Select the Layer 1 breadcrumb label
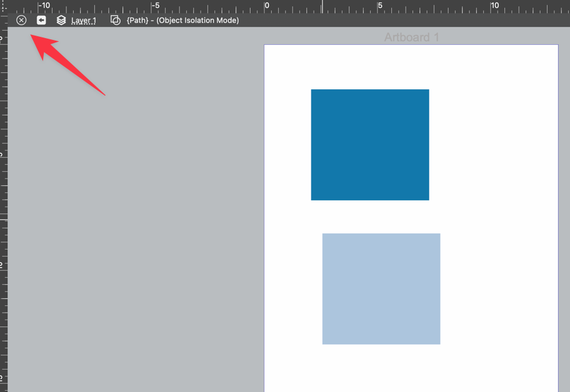Screen dimensions: 570x392 coord(84,21)
